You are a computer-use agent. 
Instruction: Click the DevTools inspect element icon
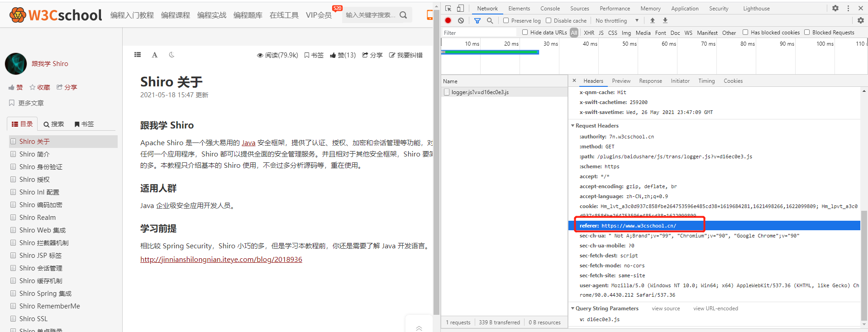point(448,8)
